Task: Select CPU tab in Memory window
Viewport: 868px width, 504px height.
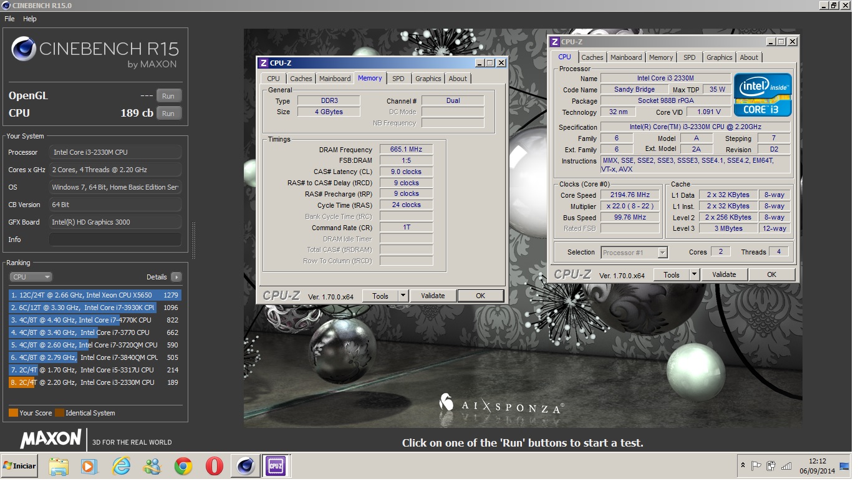Action: (x=274, y=79)
